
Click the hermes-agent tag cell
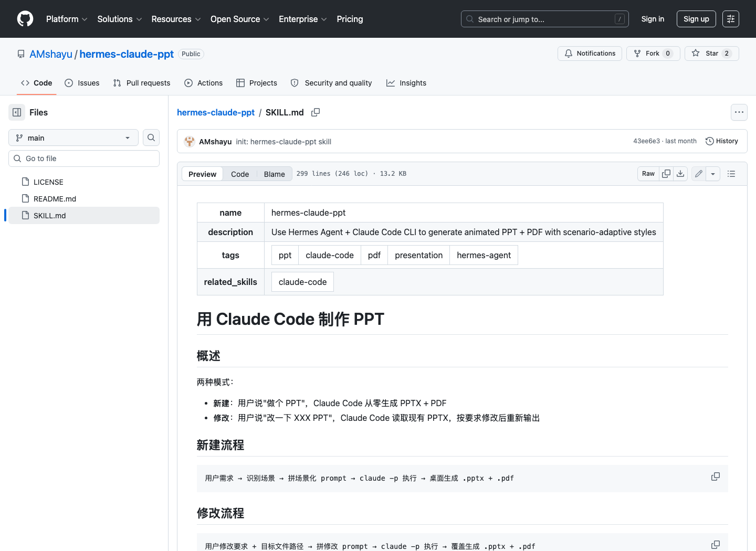pyautogui.click(x=484, y=255)
